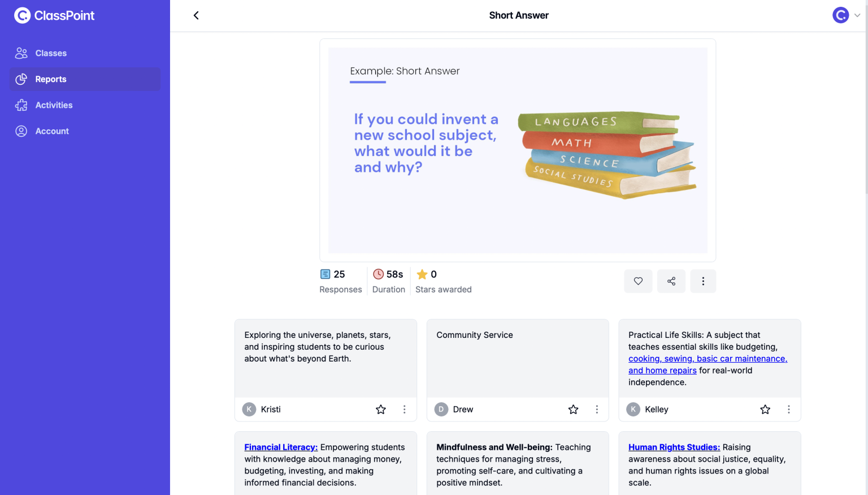Image resolution: width=868 pixels, height=495 pixels.
Task: Click the share icon for Short Answer report
Action: tap(671, 281)
